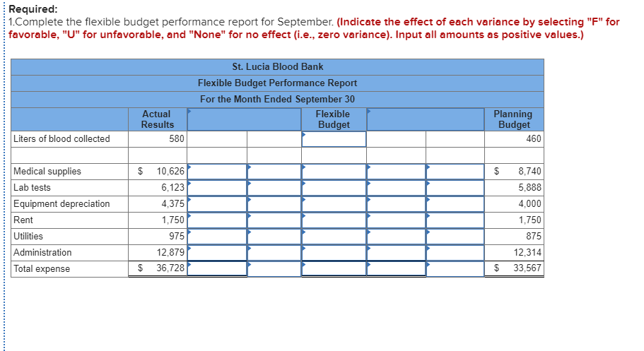The image size is (644, 351).
Task: Select Equipment depreciation cell right of Flexible Budget
Action: click(396, 204)
